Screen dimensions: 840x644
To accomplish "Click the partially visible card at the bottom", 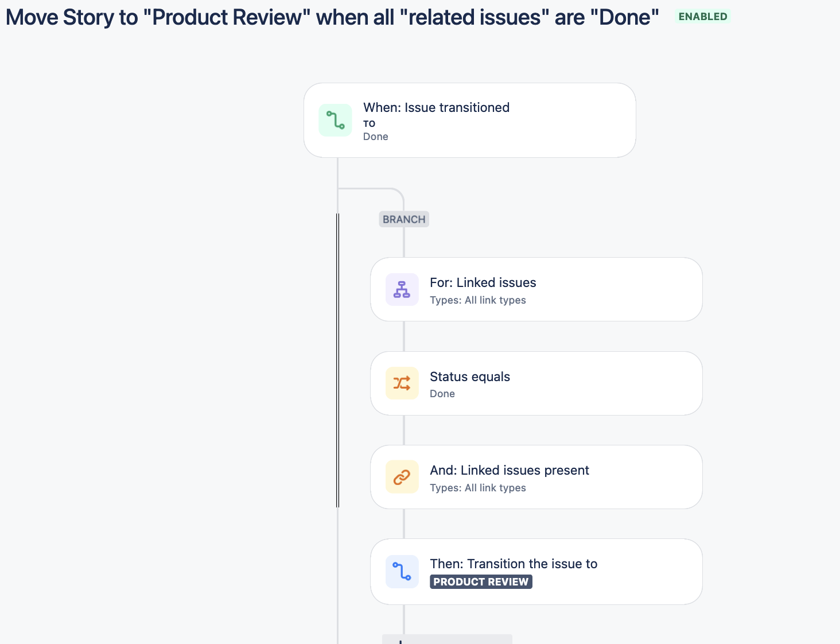I will pos(446,639).
